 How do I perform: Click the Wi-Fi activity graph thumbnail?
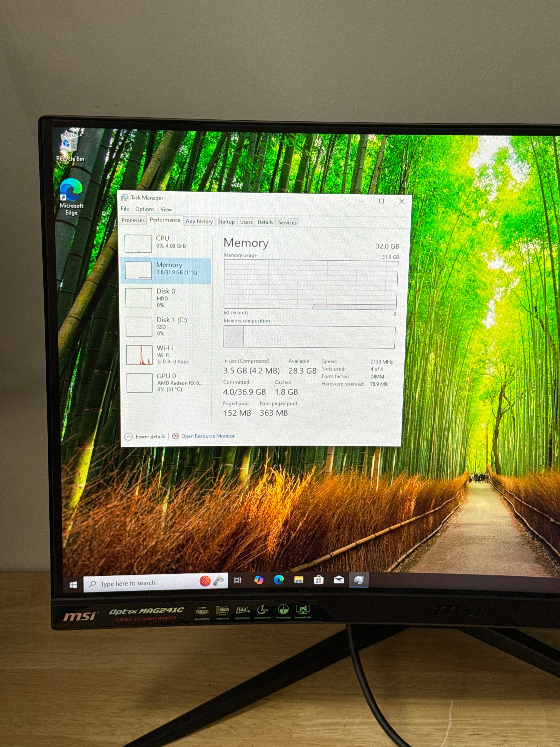click(x=139, y=355)
